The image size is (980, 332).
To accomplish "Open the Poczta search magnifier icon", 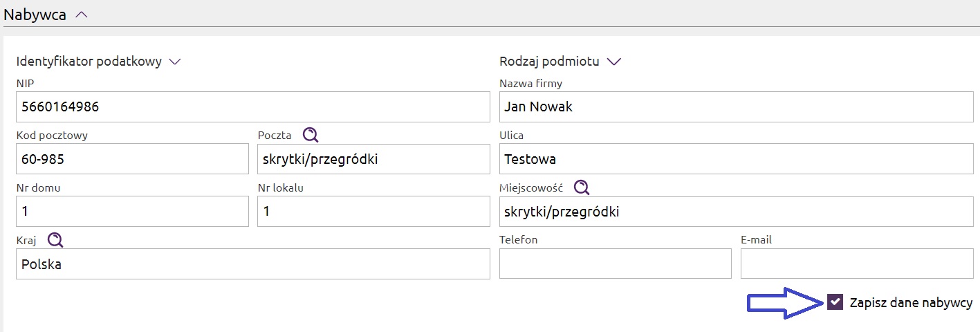I will coord(311,135).
